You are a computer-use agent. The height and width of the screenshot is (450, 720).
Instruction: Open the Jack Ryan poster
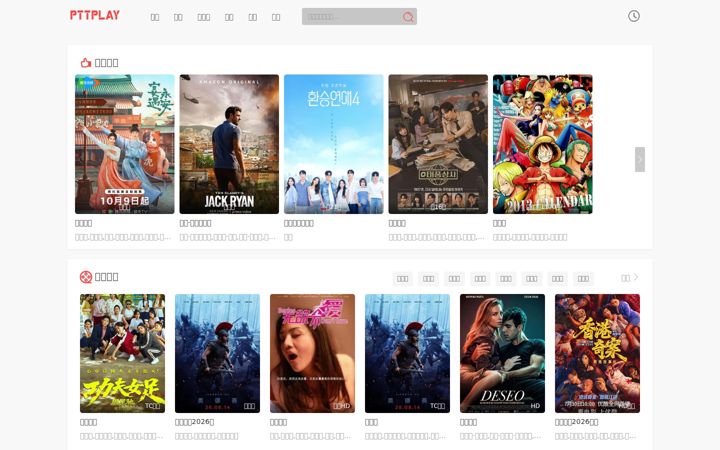pos(229,144)
